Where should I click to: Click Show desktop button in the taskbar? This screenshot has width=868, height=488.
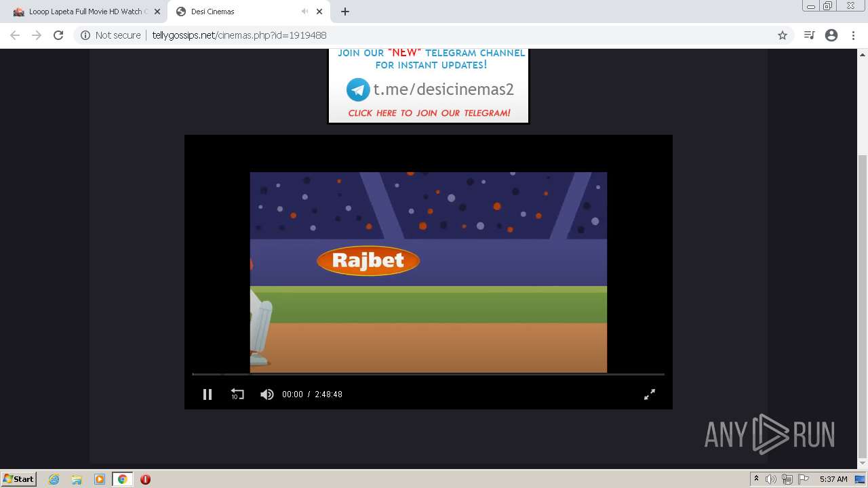(x=861, y=479)
